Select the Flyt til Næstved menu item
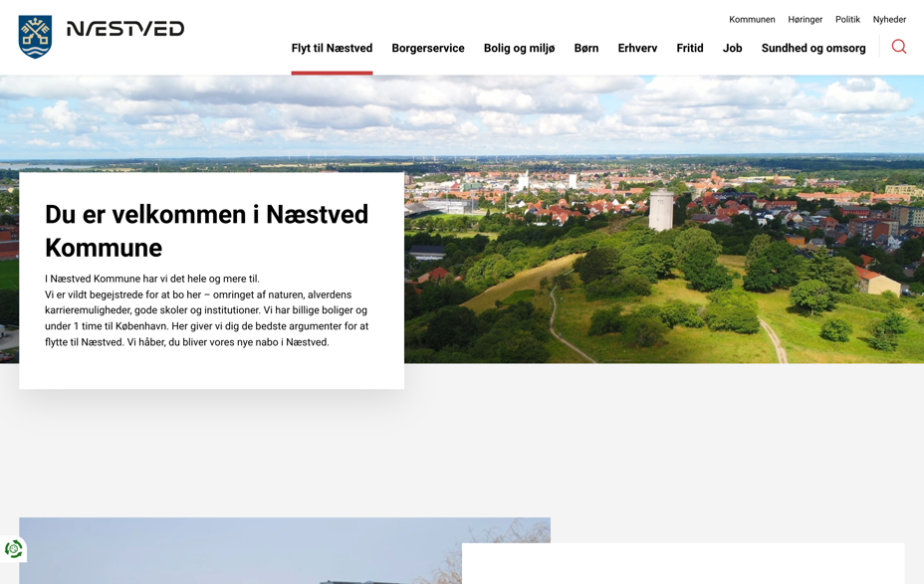This screenshot has height=584, width=924. pos(332,48)
